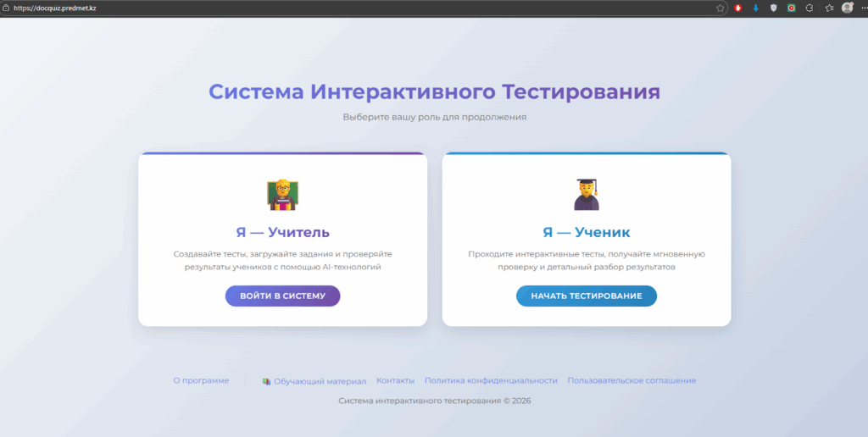Open the red hand ad-blocker extension
868x437 pixels.
(738, 8)
